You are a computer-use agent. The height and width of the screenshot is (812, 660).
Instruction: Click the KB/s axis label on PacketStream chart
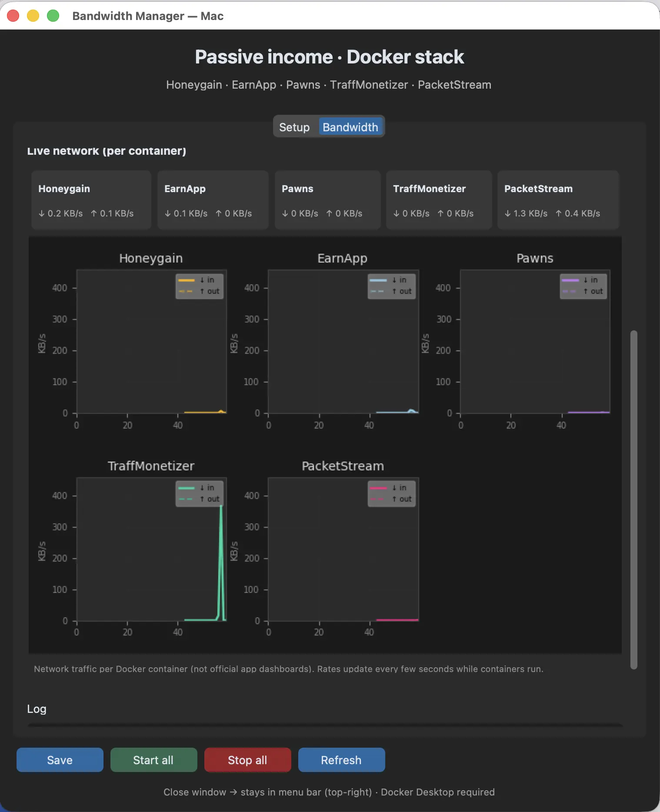[x=234, y=551]
